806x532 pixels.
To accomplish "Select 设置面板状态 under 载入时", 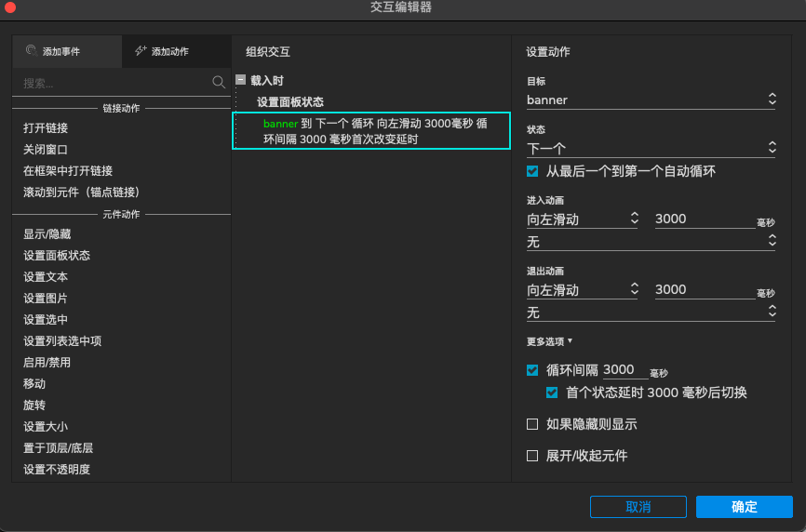I will pos(290,101).
